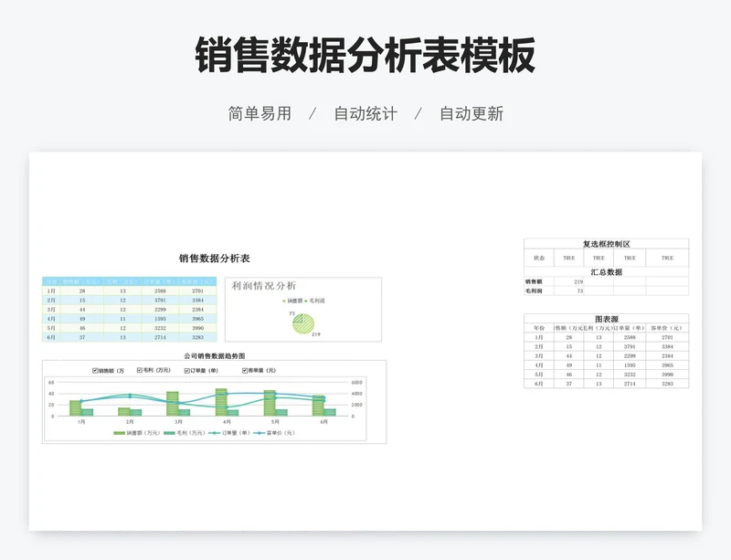Select the 图表源 heading
Image resolution: width=731 pixels, height=560 pixels.
[x=606, y=319]
